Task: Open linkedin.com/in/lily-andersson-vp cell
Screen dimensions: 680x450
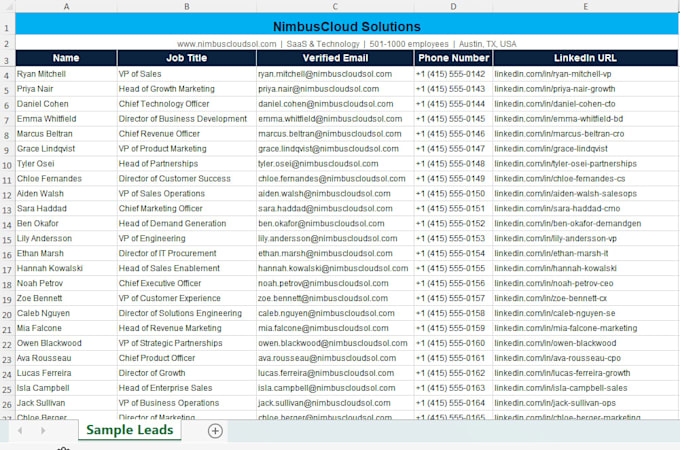Action: 585,238
